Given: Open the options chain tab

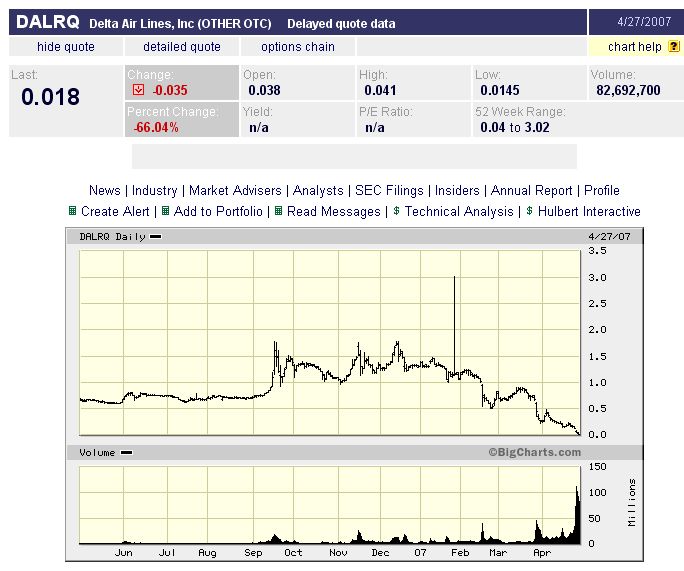Looking at the screenshot, I should [298, 47].
